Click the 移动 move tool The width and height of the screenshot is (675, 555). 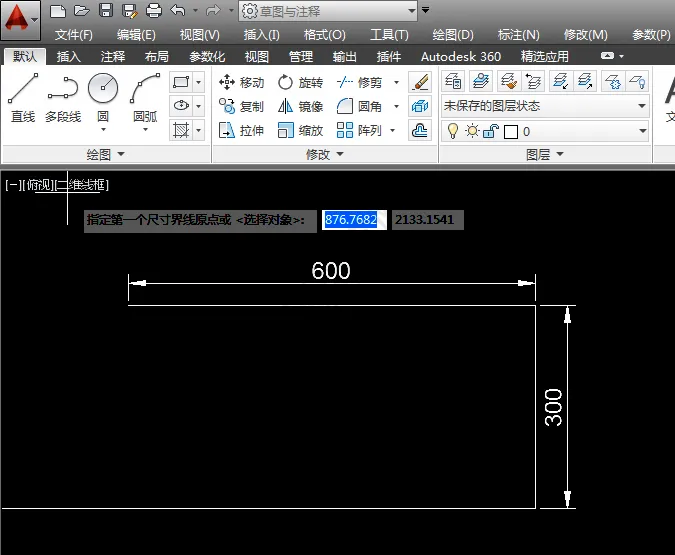pos(241,82)
